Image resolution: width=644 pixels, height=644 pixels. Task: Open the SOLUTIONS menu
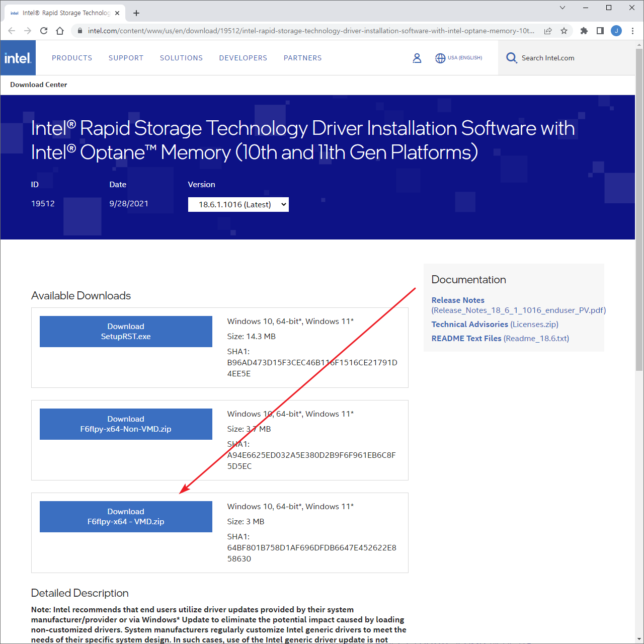click(181, 58)
